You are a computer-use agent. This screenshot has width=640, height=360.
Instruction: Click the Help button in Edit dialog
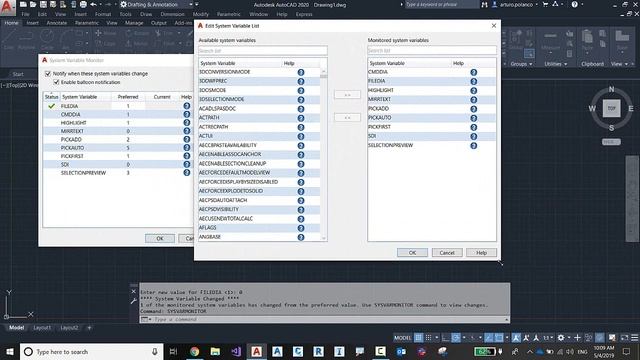pyautogui.click(x=482, y=253)
